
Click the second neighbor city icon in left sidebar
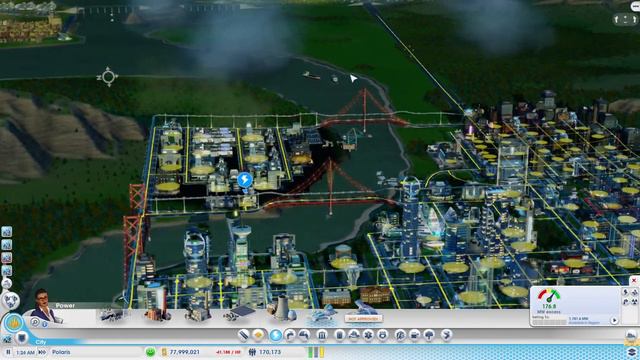(x=7, y=245)
